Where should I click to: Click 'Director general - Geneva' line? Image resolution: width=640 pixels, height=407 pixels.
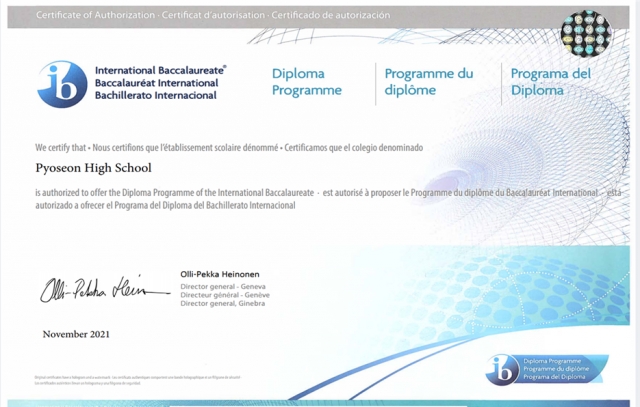(x=223, y=287)
